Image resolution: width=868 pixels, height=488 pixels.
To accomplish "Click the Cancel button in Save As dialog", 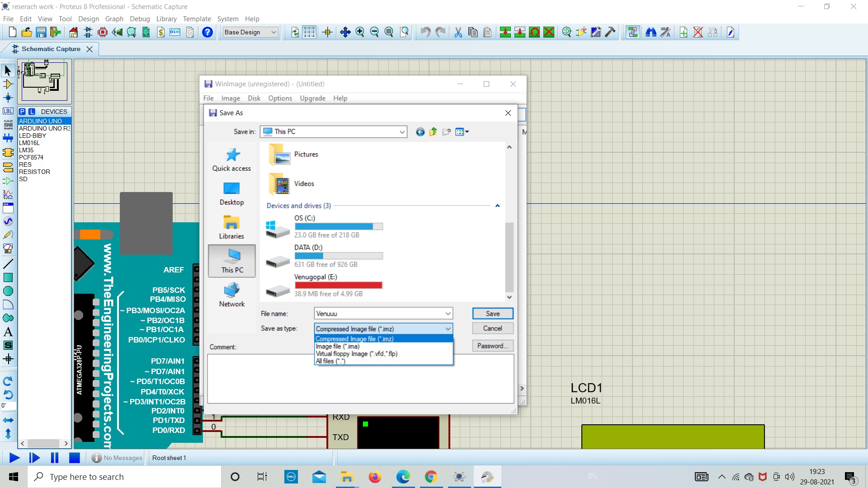I will pyautogui.click(x=493, y=328).
